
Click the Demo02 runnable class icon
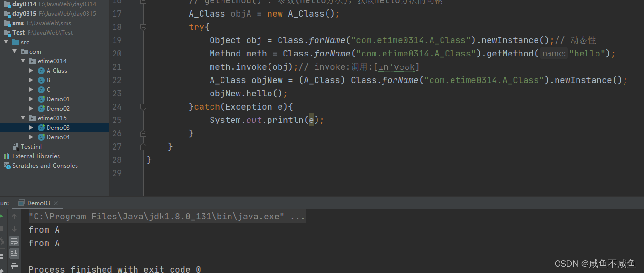click(41, 109)
